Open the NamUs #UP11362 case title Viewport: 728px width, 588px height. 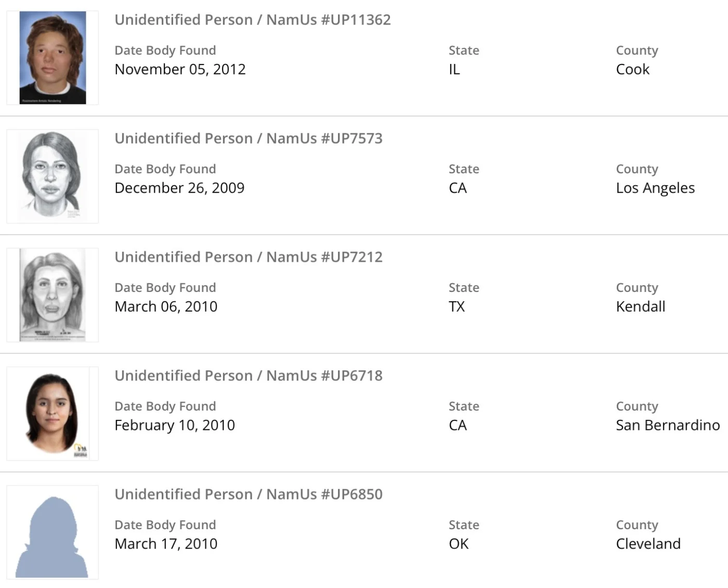(x=252, y=20)
